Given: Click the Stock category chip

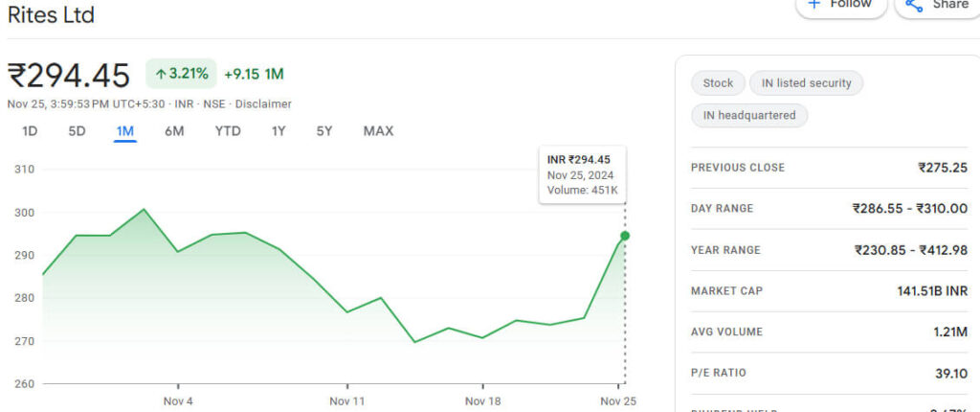Looking at the screenshot, I should point(718,82).
